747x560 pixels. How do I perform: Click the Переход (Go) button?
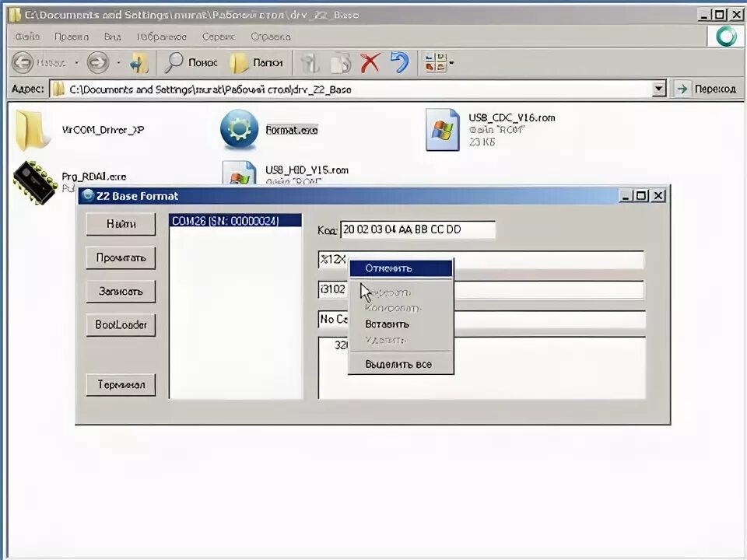click(708, 89)
